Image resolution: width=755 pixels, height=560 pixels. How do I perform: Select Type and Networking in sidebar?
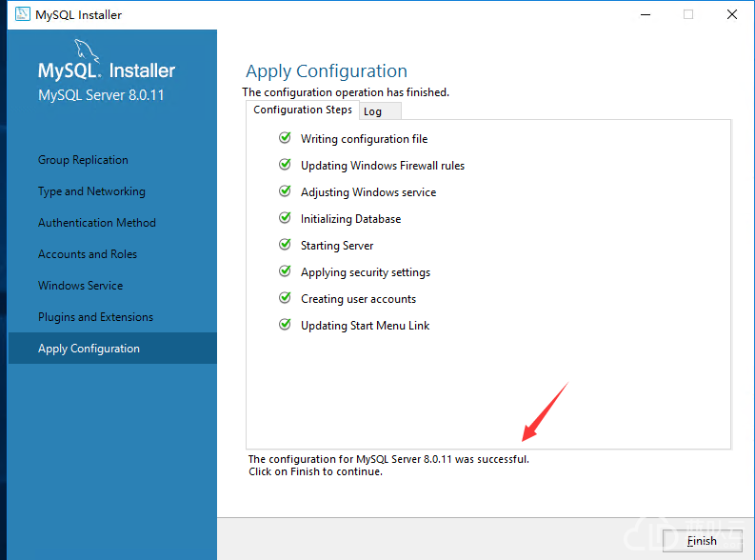point(91,191)
